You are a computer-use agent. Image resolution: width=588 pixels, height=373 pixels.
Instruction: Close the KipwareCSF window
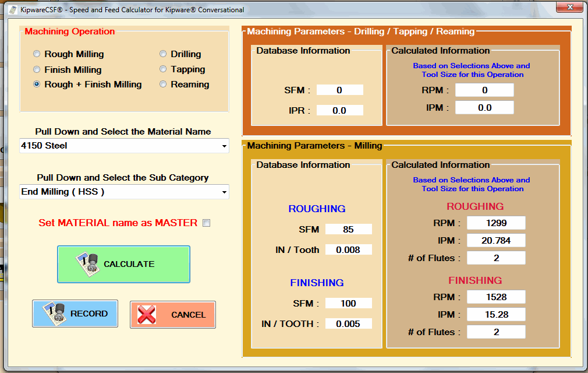[x=569, y=7]
